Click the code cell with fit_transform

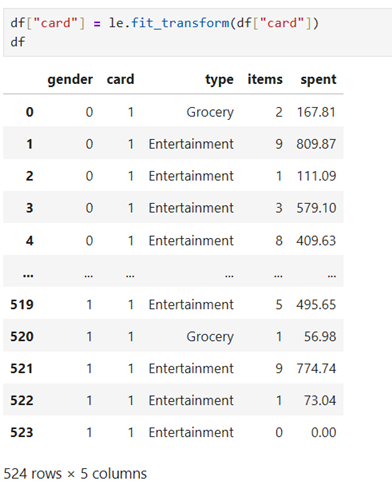coord(198,32)
